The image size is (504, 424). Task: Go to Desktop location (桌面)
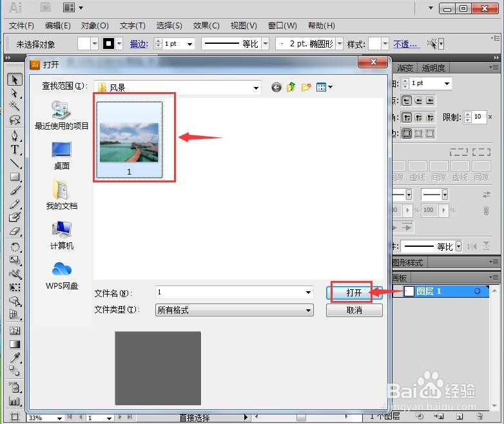pos(61,155)
